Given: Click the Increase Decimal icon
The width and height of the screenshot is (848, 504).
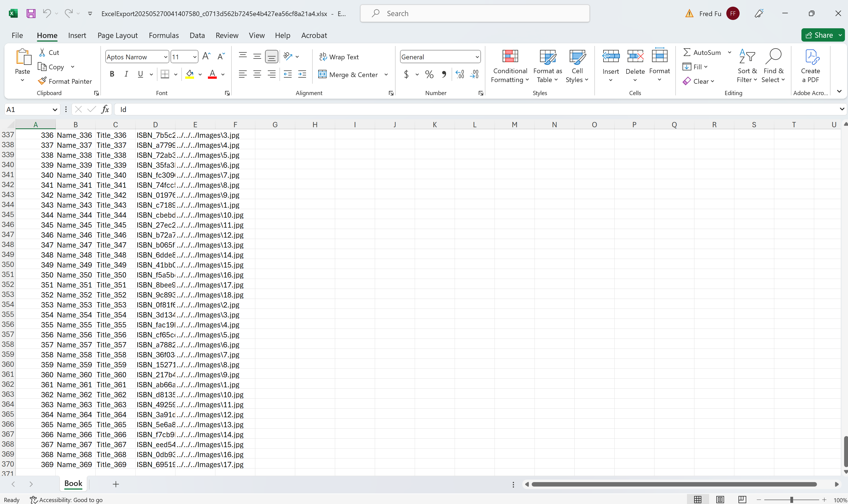Looking at the screenshot, I should tap(460, 74).
